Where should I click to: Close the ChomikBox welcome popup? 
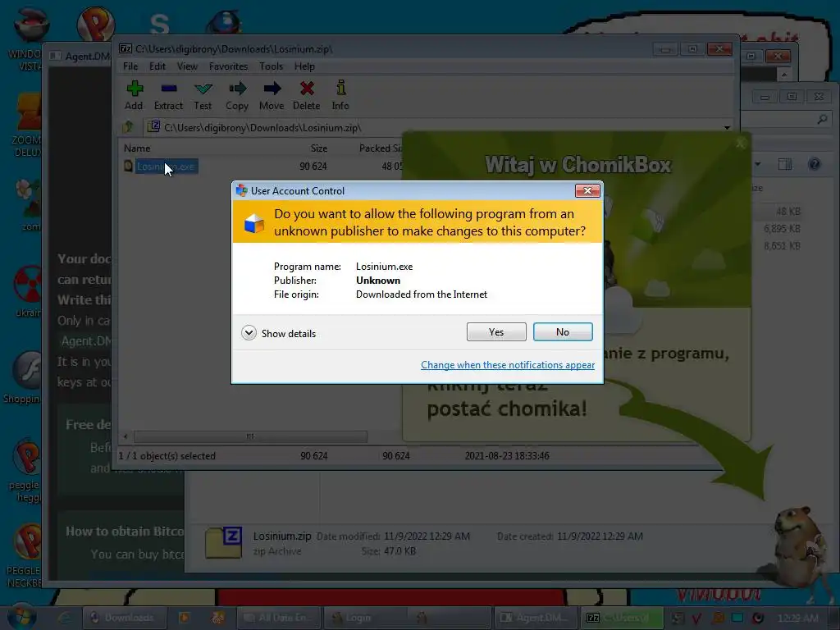pyautogui.click(x=741, y=143)
